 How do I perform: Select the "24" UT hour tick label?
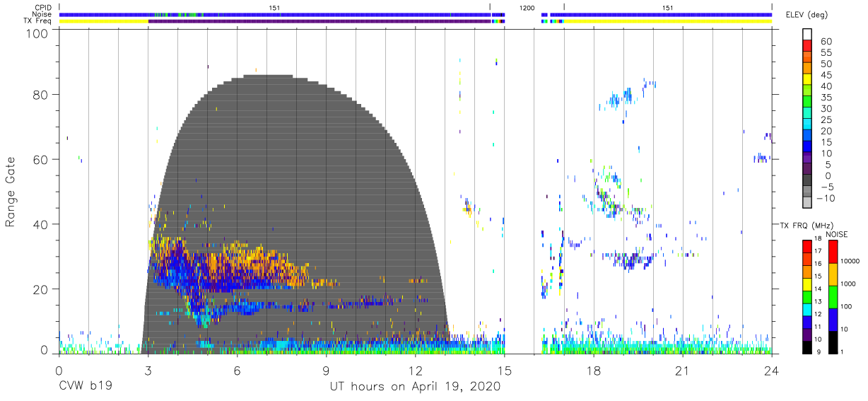(772, 371)
